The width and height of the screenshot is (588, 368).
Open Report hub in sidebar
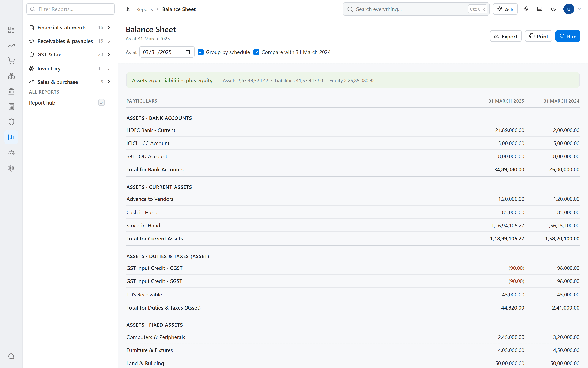tap(67, 103)
